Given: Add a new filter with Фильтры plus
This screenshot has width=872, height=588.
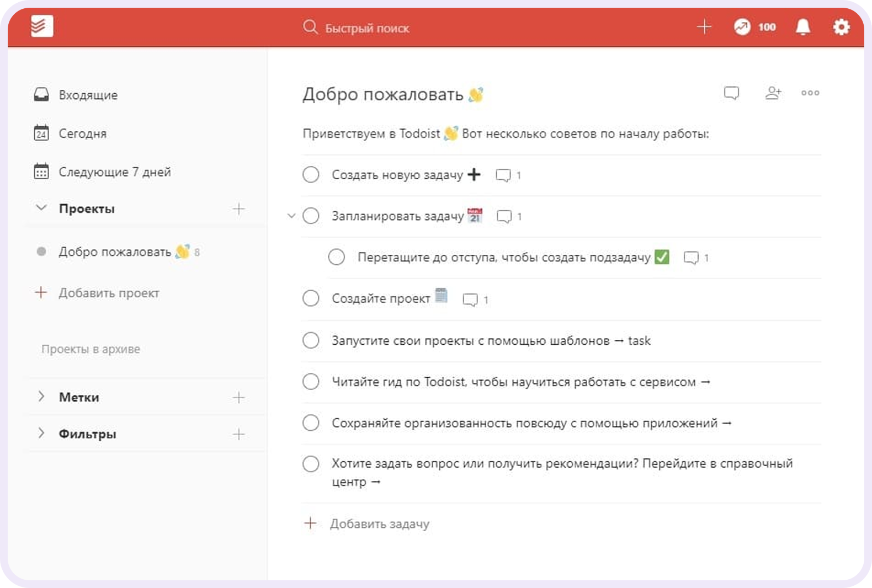Looking at the screenshot, I should [x=238, y=435].
